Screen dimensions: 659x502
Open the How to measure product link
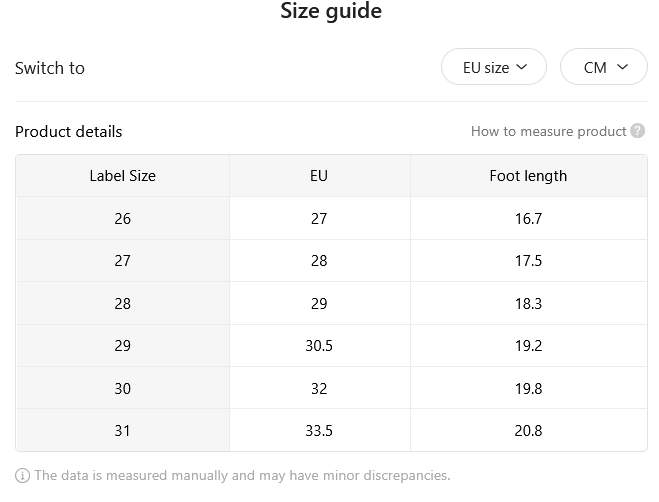(x=548, y=131)
